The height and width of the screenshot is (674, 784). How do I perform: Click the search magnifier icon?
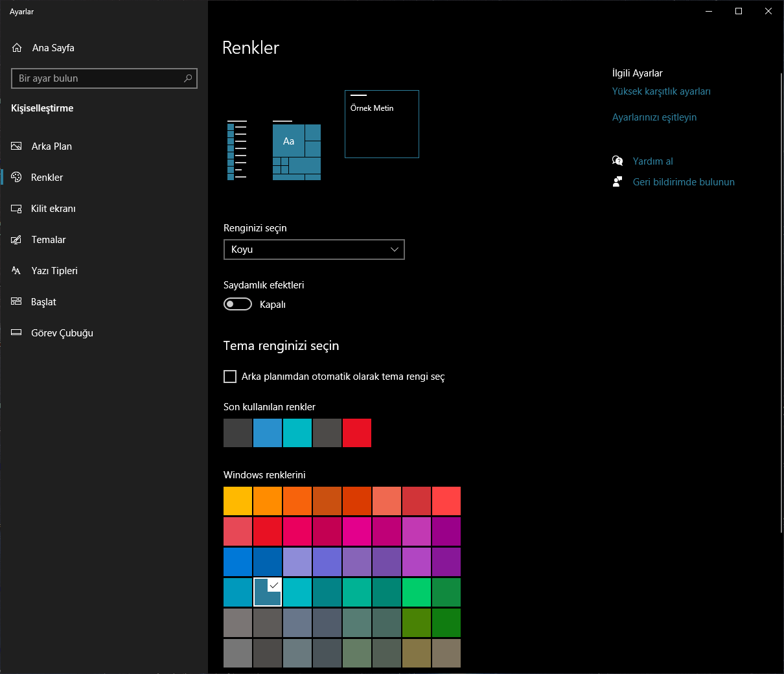coord(188,78)
